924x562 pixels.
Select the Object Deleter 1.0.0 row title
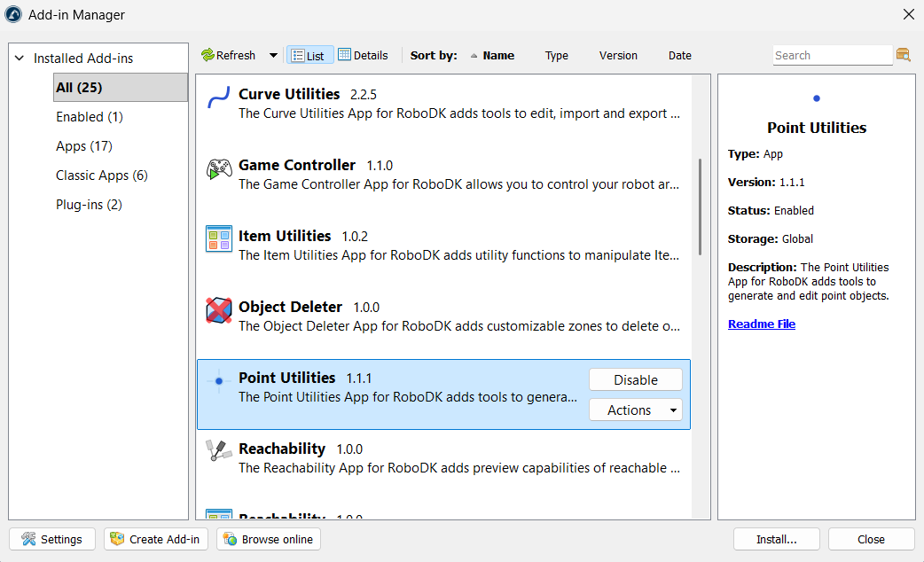click(x=309, y=308)
